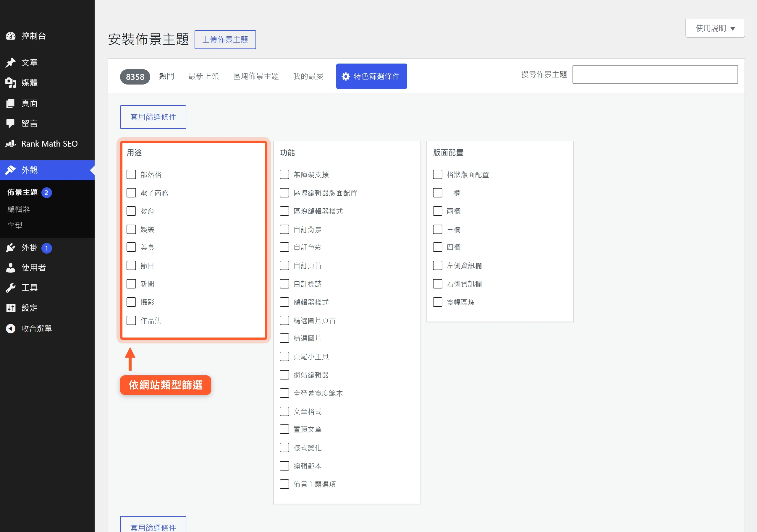The width and height of the screenshot is (757, 532).
Task: Select the 美食 checkbox
Action: 131,247
